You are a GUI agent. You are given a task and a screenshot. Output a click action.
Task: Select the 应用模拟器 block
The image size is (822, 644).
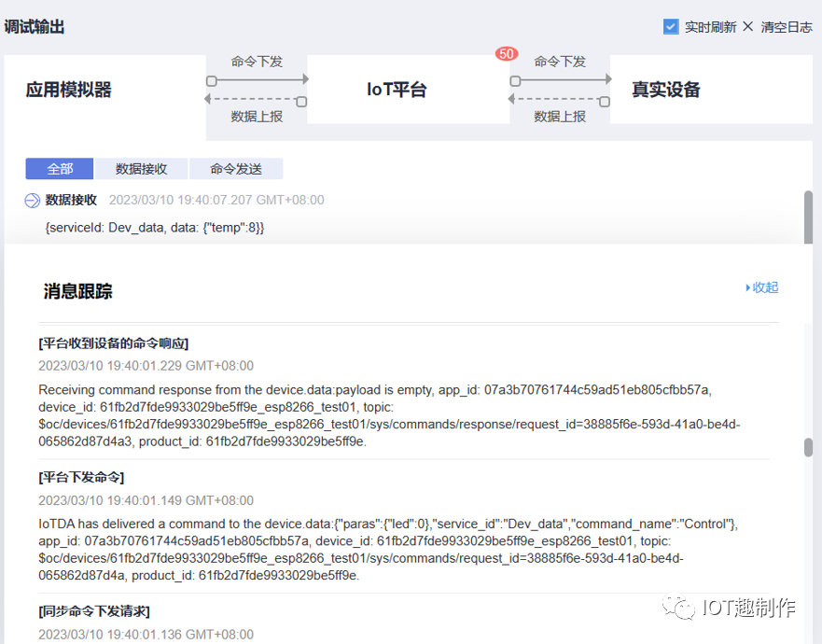pyautogui.click(x=69, y=90)
